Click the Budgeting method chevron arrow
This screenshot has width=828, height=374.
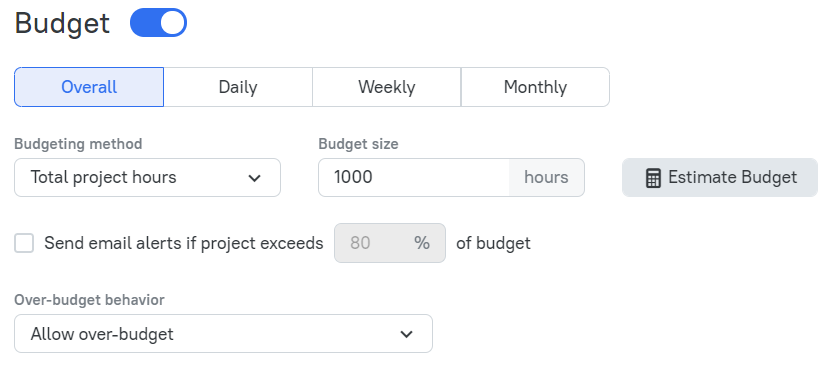coord(255,178)
